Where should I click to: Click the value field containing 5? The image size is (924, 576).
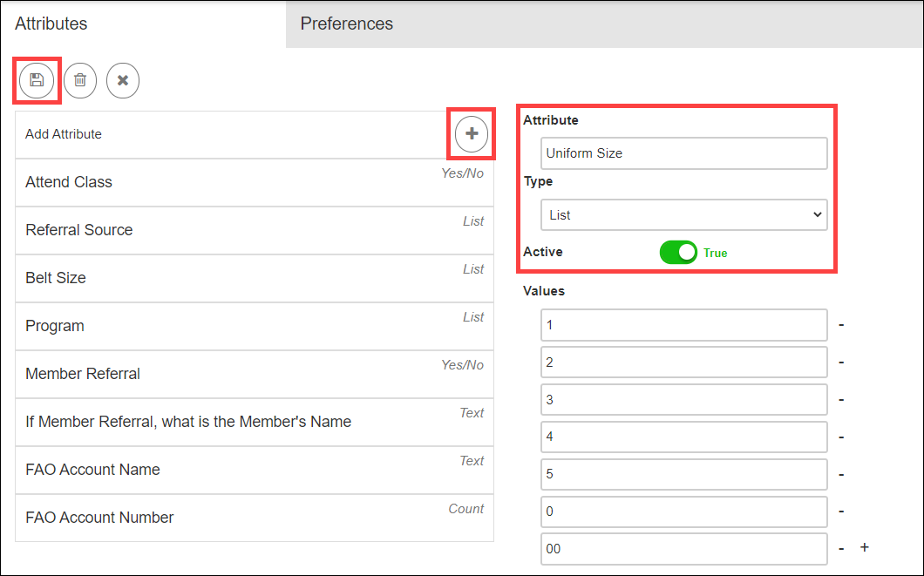(x=684, y=474)
